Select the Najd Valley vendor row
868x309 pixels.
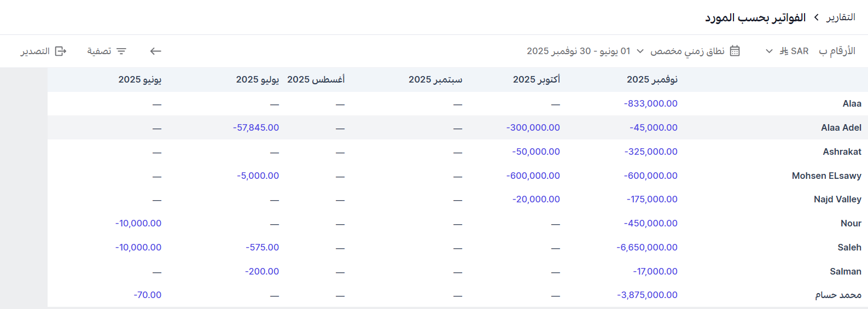tap(837, 199)
